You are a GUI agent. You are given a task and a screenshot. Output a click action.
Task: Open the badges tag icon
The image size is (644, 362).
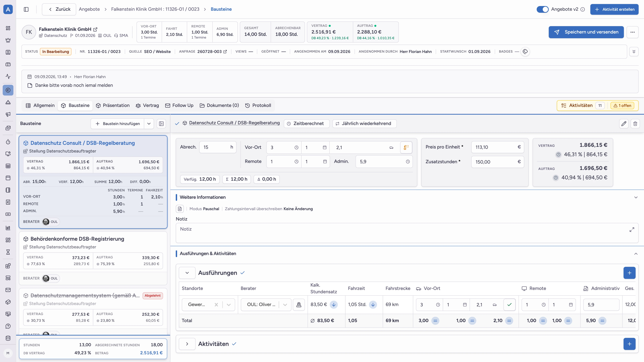tap(525, 51)
